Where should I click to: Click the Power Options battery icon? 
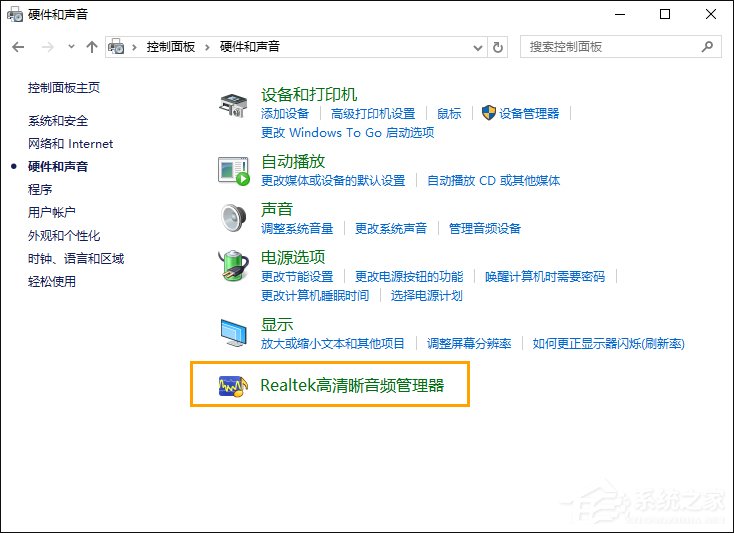tap(234, 266)
